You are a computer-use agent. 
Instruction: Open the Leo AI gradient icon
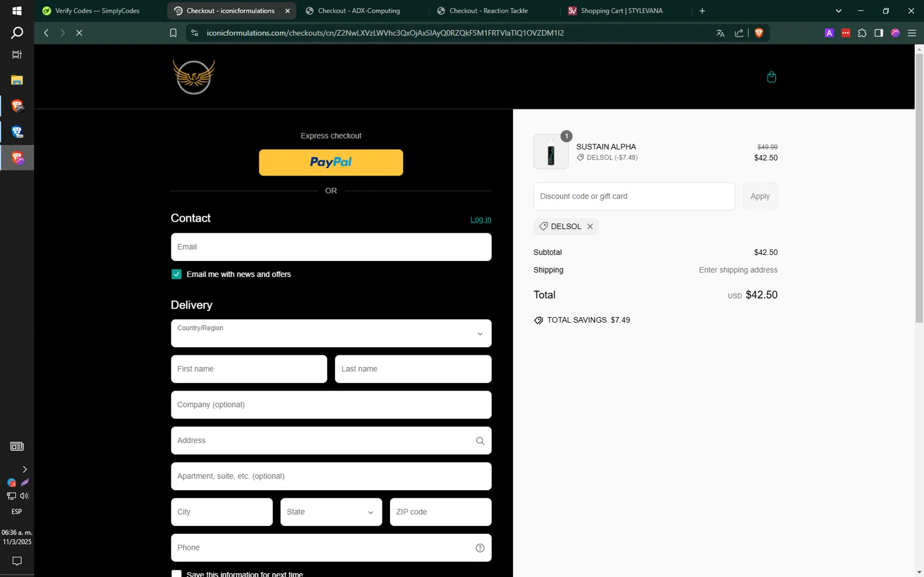896,33
